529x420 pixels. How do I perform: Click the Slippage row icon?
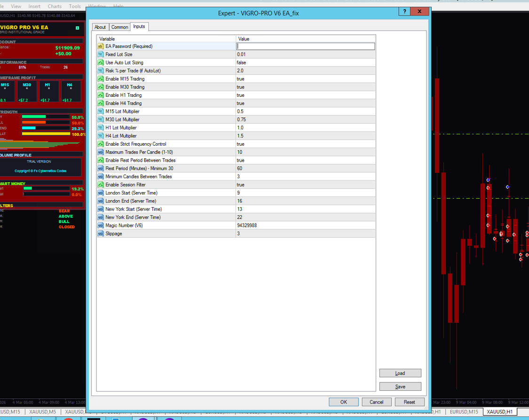(101, 233)
